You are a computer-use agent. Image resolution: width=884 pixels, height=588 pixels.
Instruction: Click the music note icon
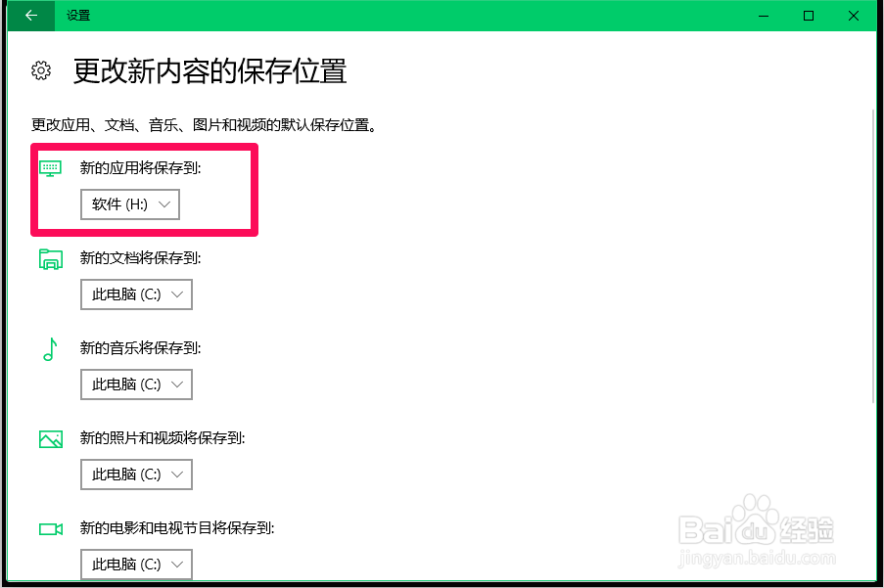point(50,349)
